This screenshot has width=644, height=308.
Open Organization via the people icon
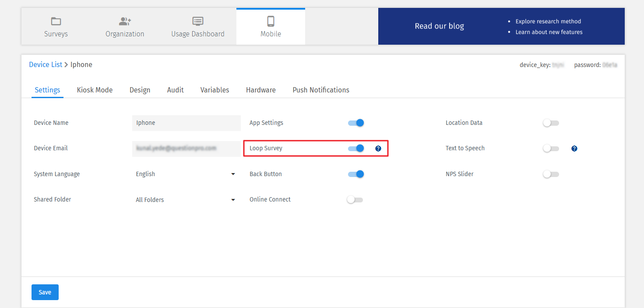[x=125, y=21]
